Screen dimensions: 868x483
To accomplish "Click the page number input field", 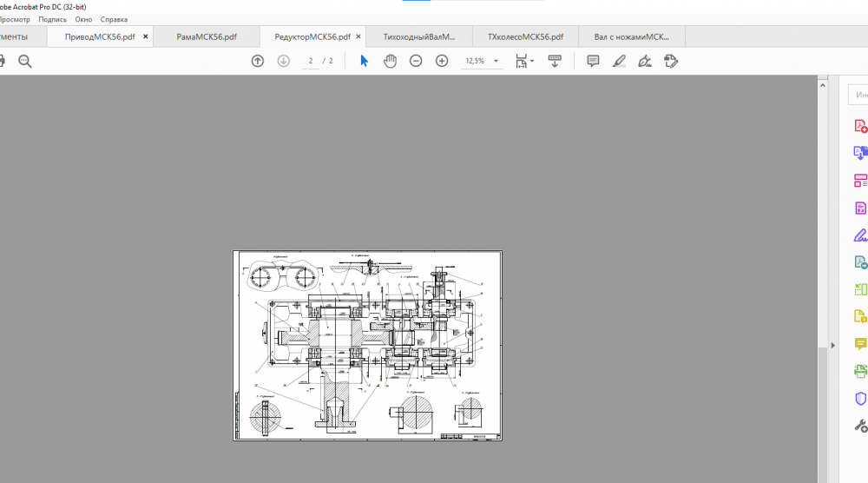I will 311,61.
